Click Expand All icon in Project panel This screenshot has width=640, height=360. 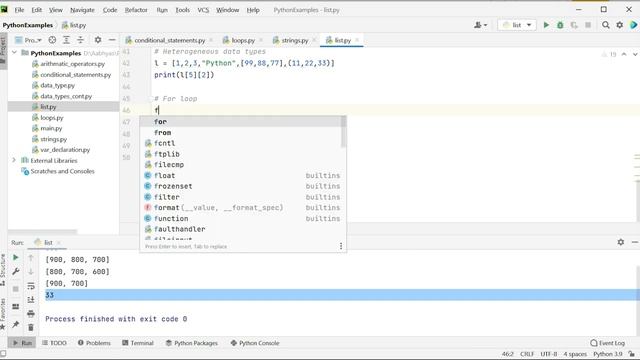(x=66, y=40)
